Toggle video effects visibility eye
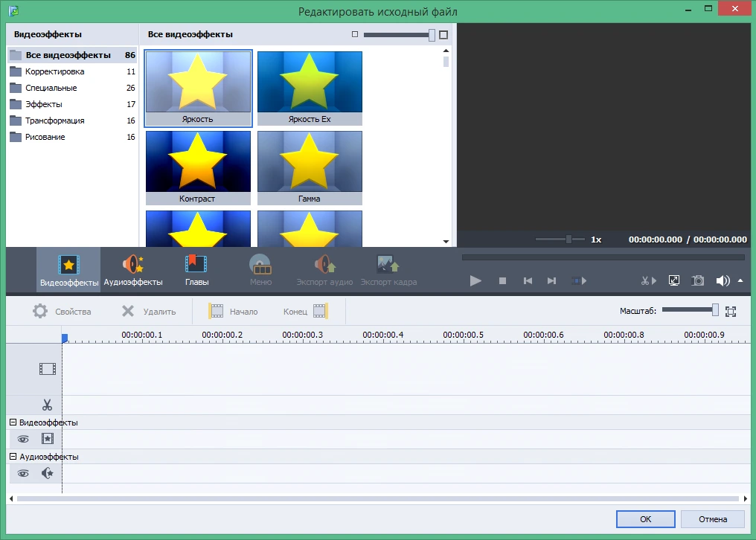756x540 pixels. coord(22,439)
